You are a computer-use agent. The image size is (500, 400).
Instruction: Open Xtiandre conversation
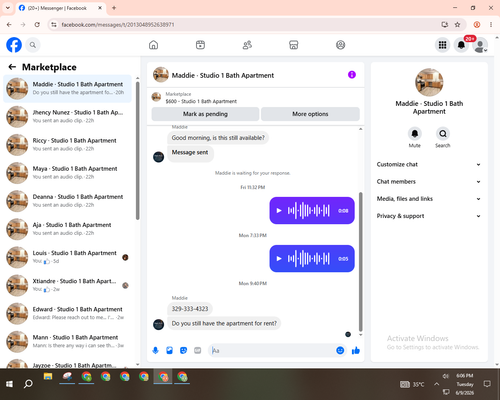click(x=67, y=285)
